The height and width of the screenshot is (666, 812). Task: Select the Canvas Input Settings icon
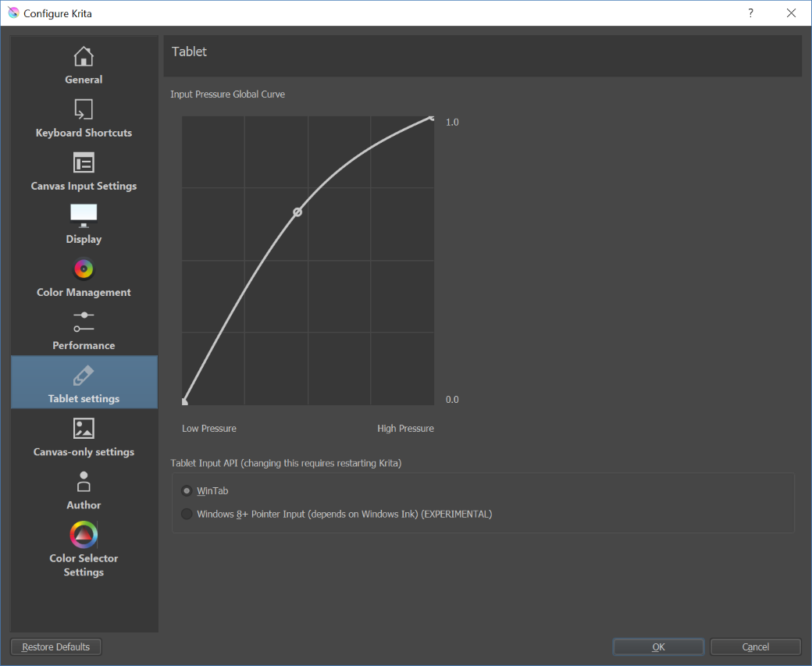click(84, 162)
